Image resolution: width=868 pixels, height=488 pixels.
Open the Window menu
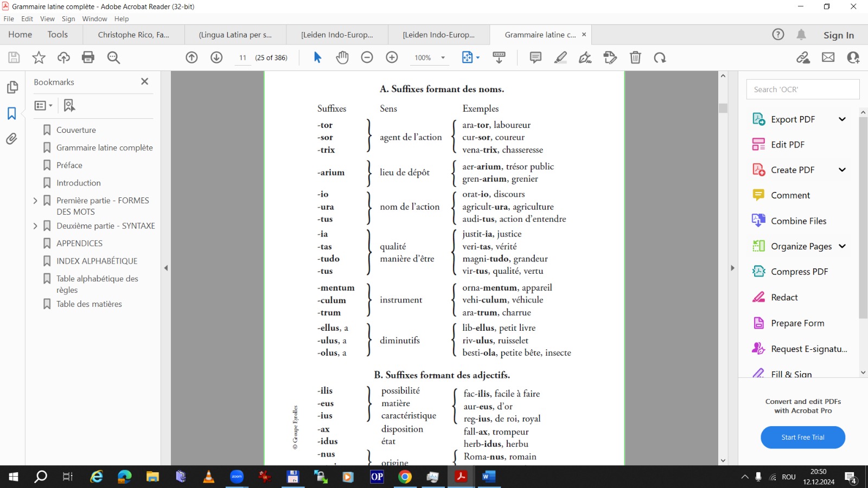[x=94, y=19]
